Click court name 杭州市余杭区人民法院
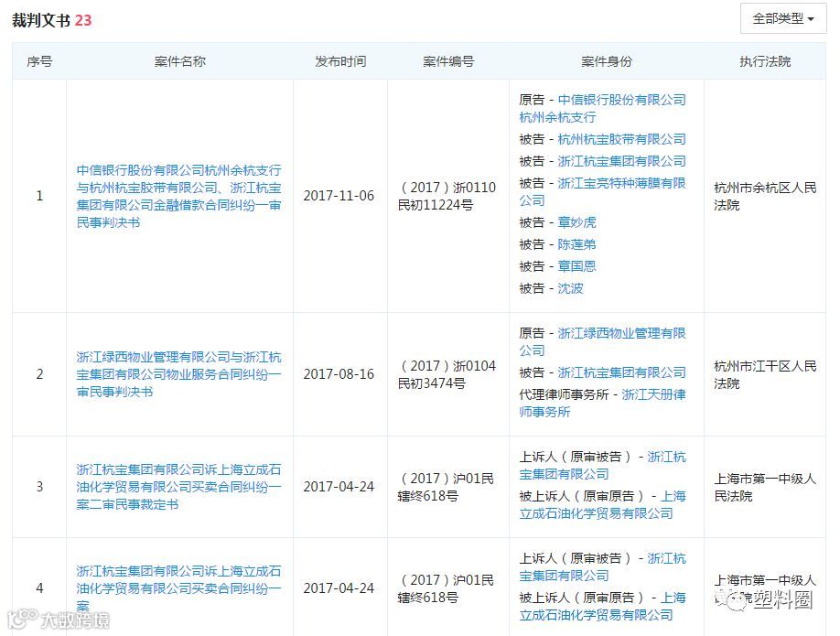 pos(765,196)
